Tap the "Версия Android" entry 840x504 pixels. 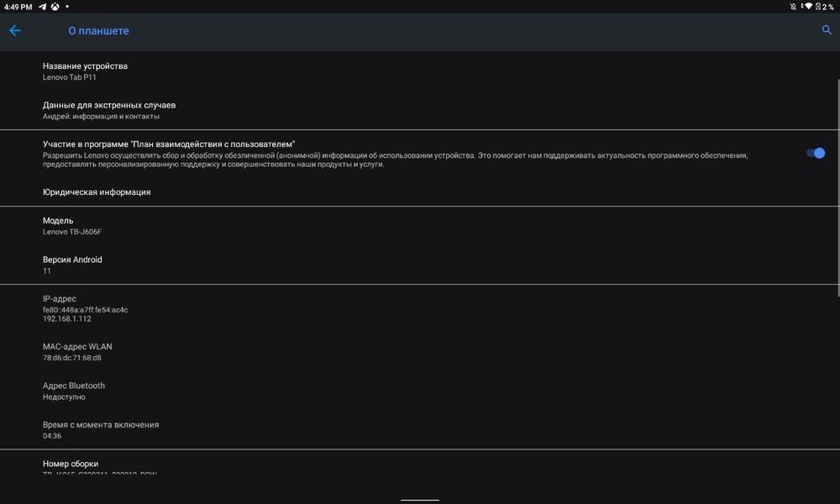420,265
